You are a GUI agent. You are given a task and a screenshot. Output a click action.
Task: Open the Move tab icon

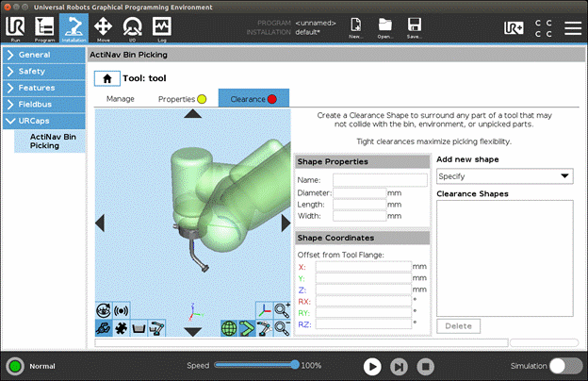(103, 28)
